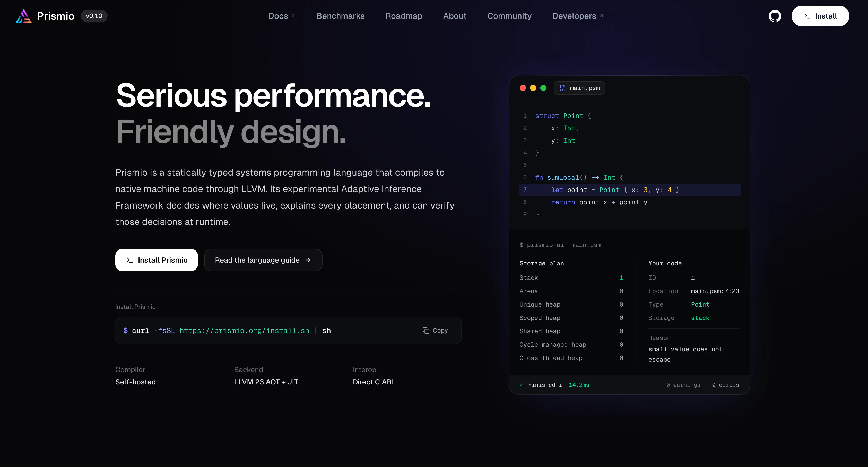The width and height of the screenshot is (868, 467).
Task: Click the https://prismio.org/install.sh URL
Action: (244, 331)
